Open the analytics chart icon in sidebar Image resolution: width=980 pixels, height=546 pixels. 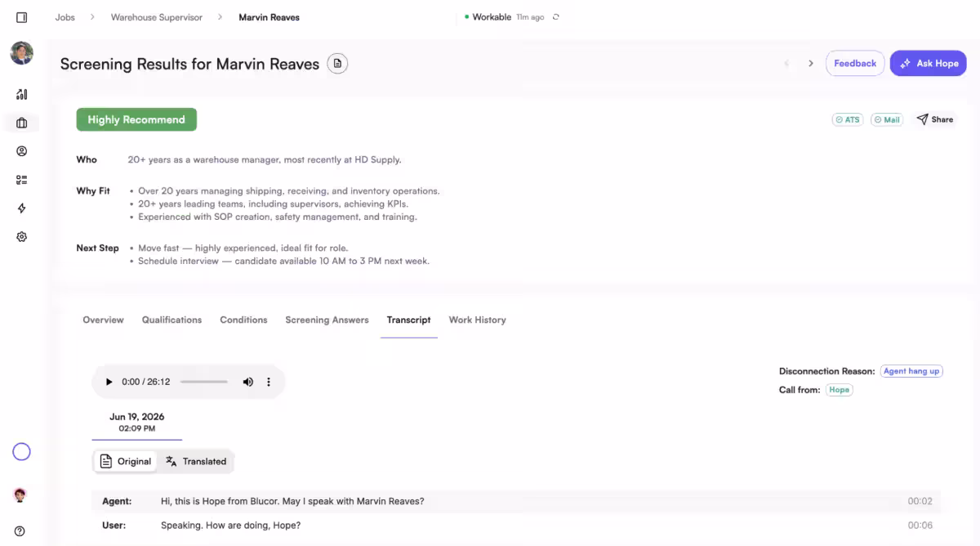(x=22, y=94)
